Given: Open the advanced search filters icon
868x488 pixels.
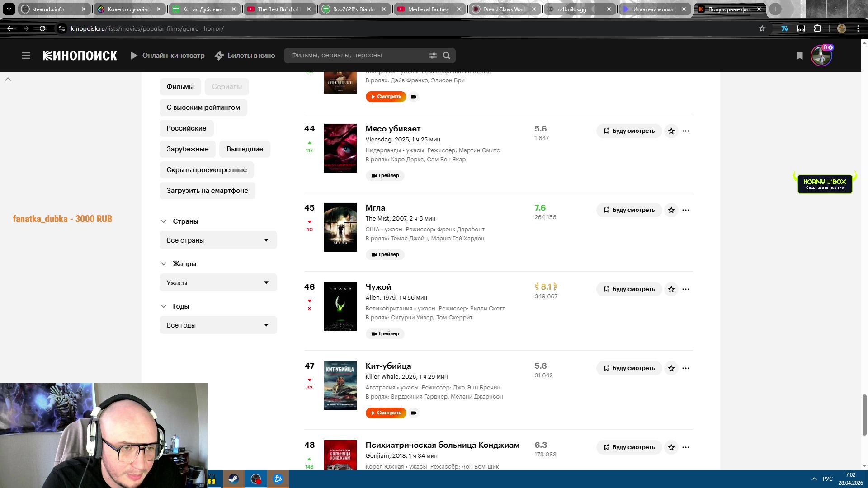Looking at the screenshot, I should (x=433, y=56).
